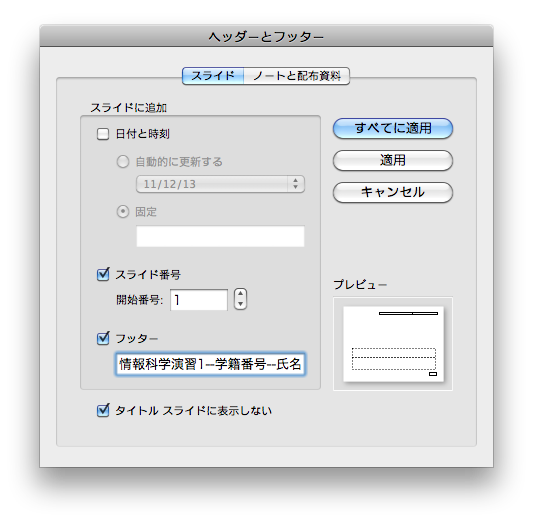Click the date dropdown arrows
Image resolution: width=533 pixels, height=522 pixels.
coord(295,184)
